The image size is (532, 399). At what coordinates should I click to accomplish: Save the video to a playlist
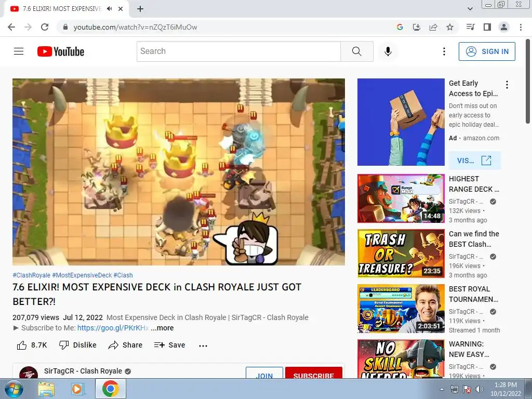(x=169, y=345)
